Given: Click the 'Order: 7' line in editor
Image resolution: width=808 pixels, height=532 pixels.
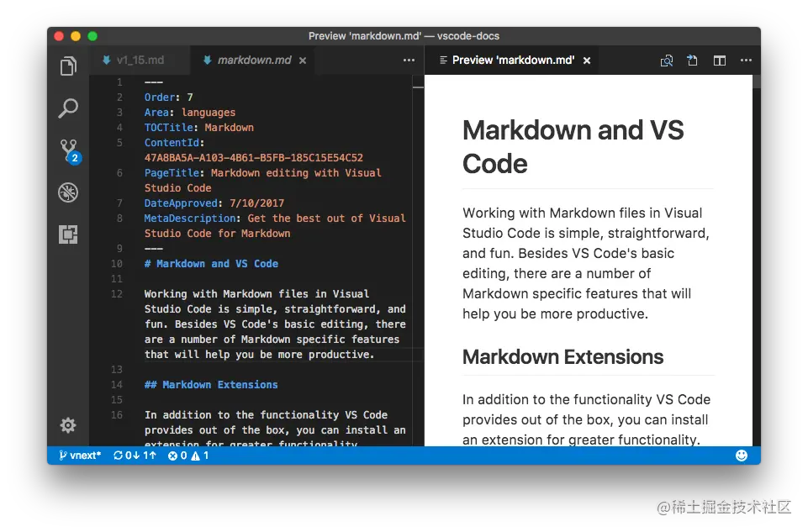Looking at the screenshot, I should pyautogui.click(x=168, y=97).
